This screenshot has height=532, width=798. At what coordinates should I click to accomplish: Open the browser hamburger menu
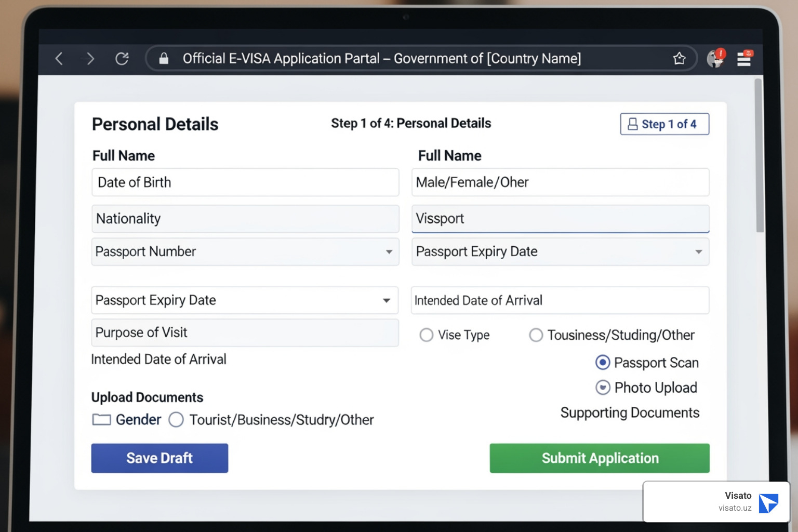tap(744, 59)
